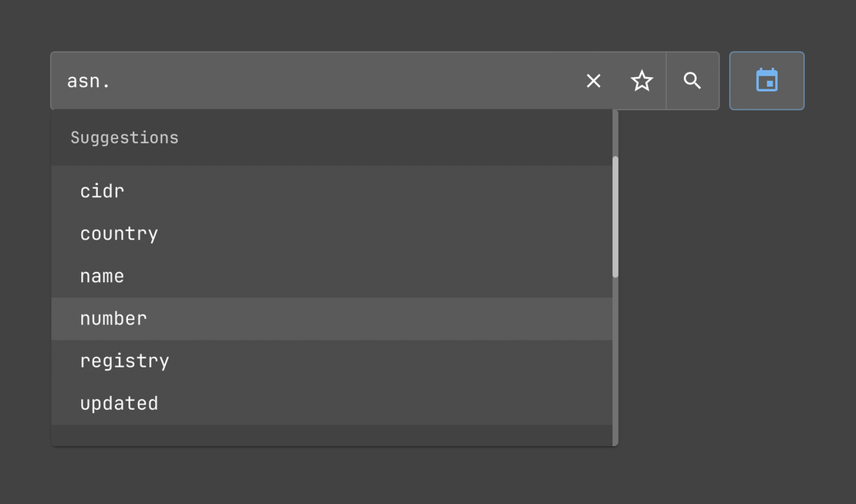Click the search submit button
This screenshot has width=856, height=504.
(693, 81)
